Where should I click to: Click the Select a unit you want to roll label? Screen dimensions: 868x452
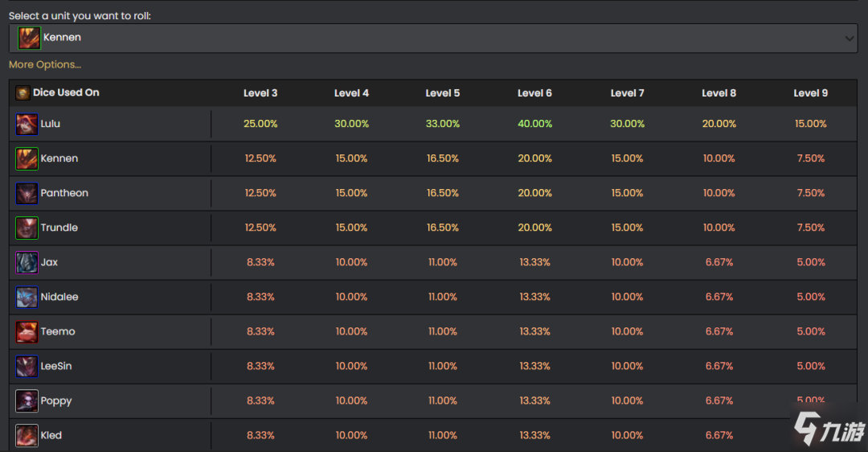80,16
